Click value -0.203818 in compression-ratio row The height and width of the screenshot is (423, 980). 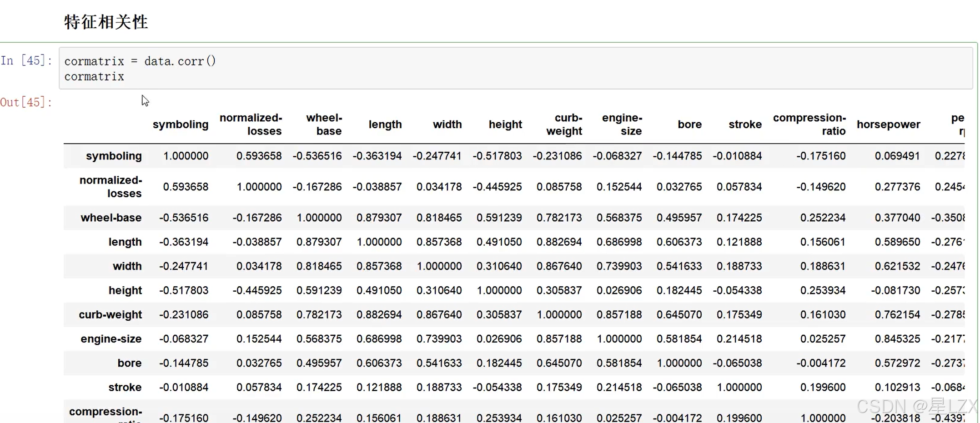pos(895,418)
